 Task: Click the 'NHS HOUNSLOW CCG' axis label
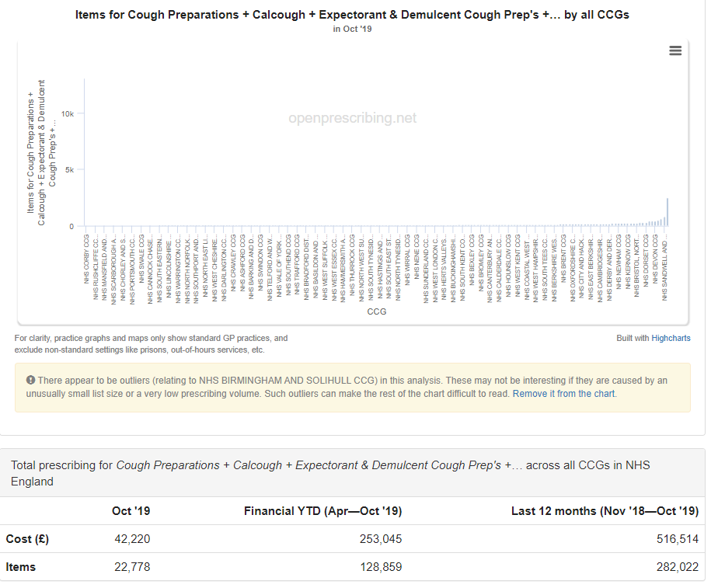tap(508, 265)
